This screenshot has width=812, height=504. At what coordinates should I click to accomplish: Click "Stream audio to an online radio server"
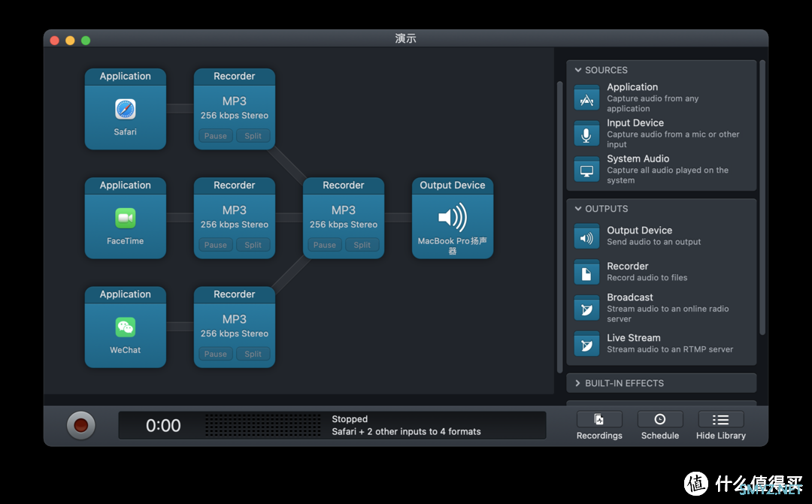pos(668,313)
